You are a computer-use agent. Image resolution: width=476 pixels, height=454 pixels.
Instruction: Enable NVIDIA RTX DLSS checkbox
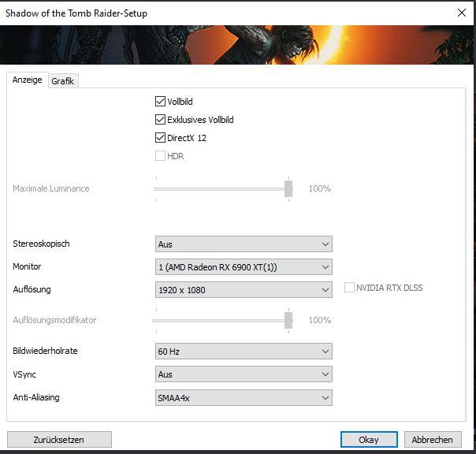click(349, 288)
